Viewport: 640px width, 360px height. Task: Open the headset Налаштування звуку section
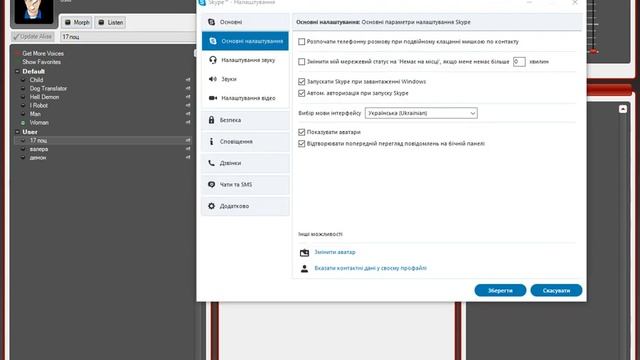tap(245, 60)
